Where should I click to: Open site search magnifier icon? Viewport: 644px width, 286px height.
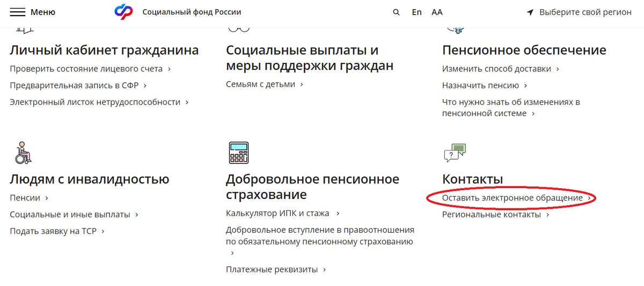[x=397, y=12]
